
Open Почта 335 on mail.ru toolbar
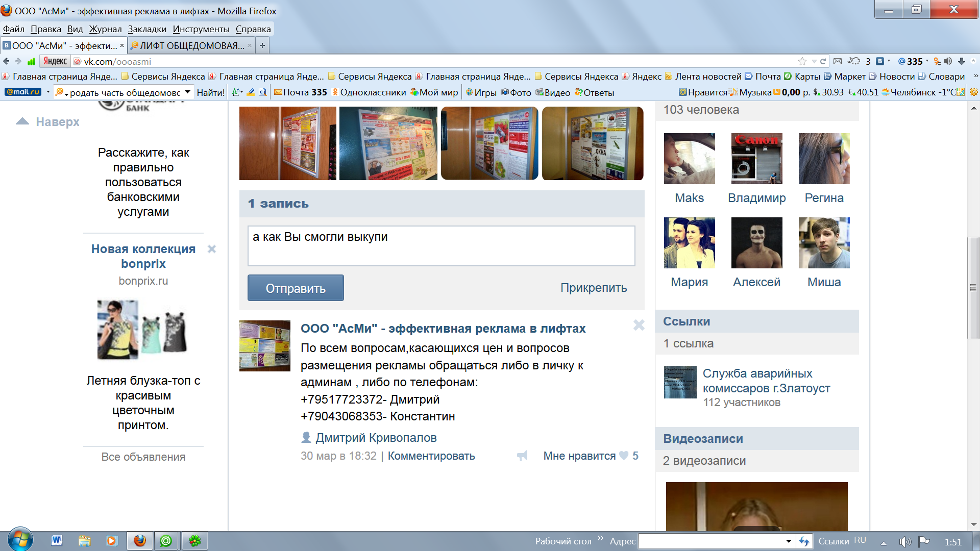tap(301, 92)
